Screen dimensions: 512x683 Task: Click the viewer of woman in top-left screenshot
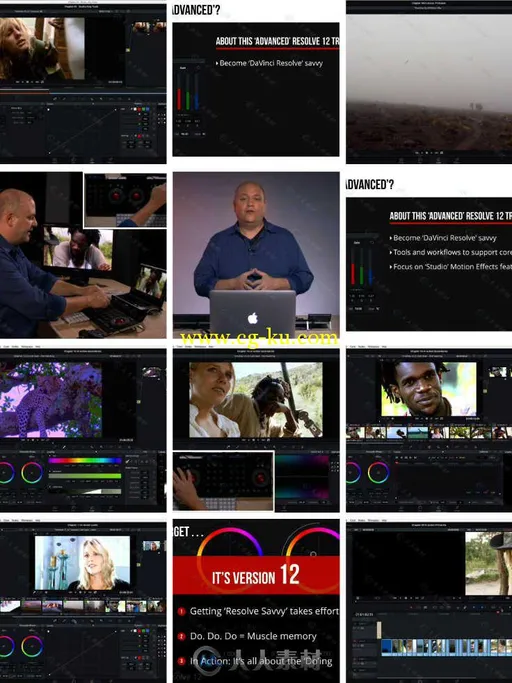(x=42, y=48)
